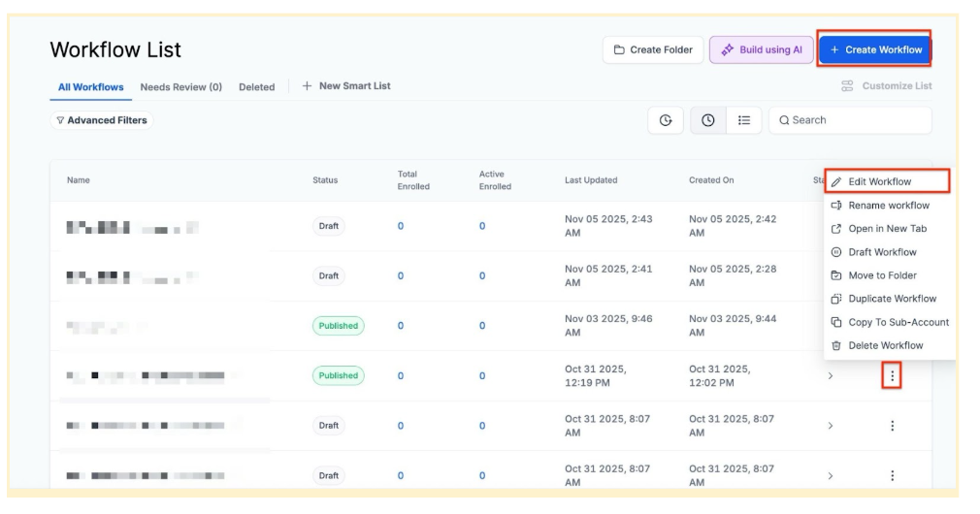Click the Build using AI button

tap(761, 49)
